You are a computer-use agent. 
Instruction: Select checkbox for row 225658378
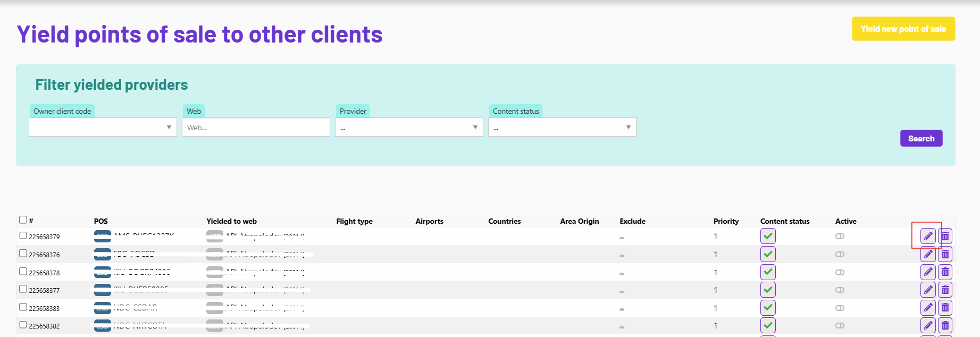point(23,271)
